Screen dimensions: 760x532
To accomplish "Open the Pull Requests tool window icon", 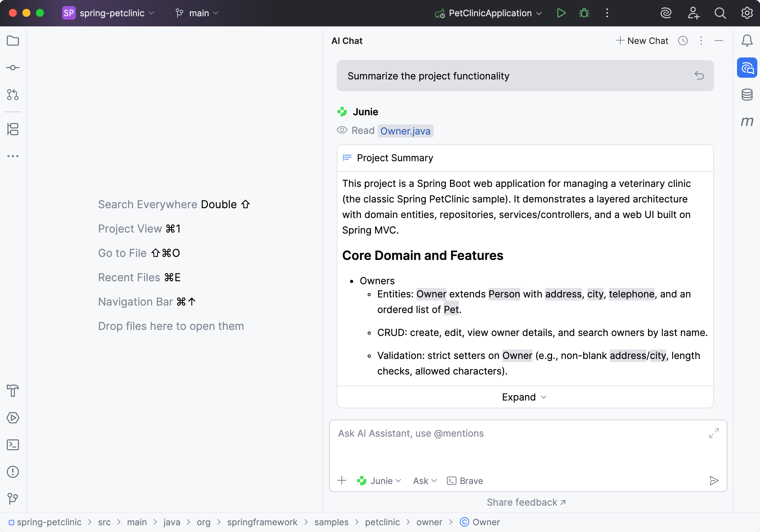I will point(13,95).
